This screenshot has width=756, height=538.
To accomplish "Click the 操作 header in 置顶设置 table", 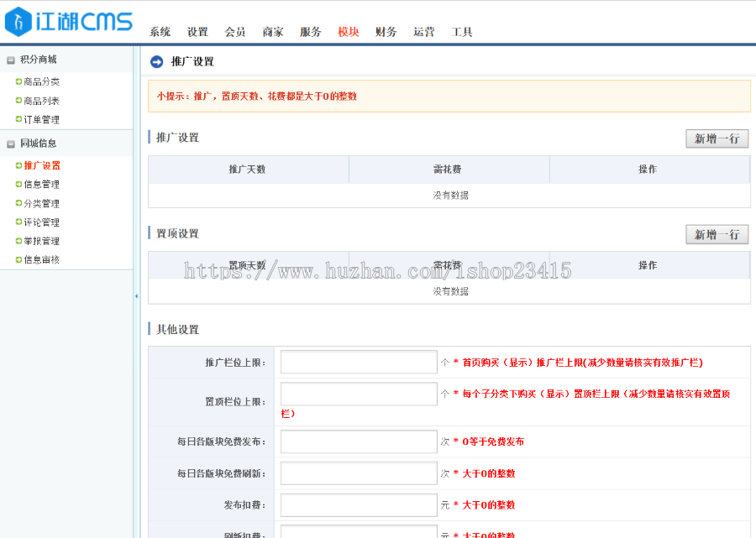I will coord(649,265).
